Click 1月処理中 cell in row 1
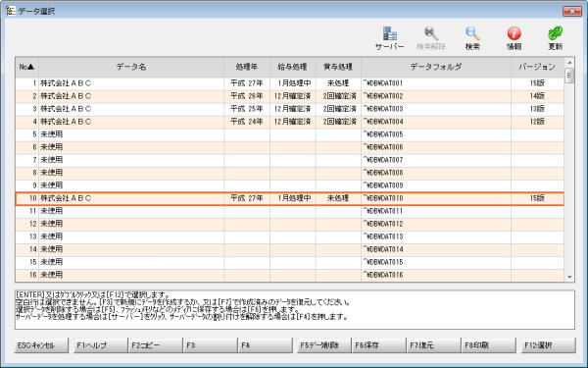588x368 pixels. point(292,83)
